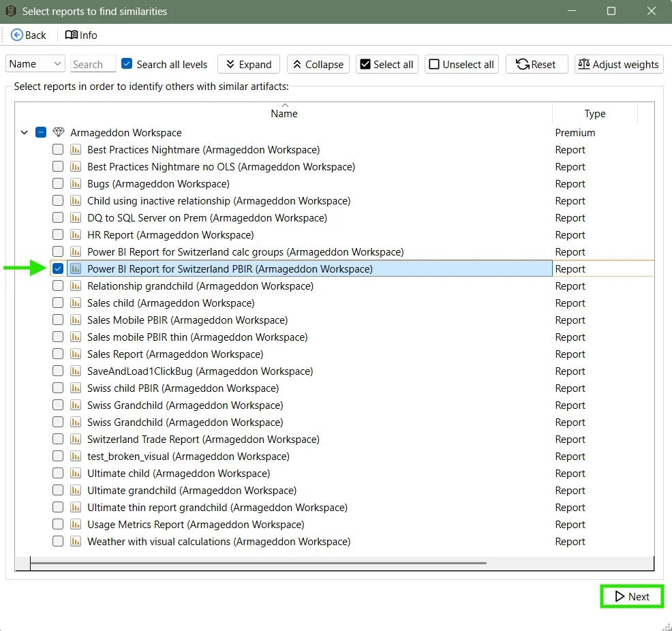Click the Premium type cell
The width and height of the screenshot is (672, 631).
575,132
